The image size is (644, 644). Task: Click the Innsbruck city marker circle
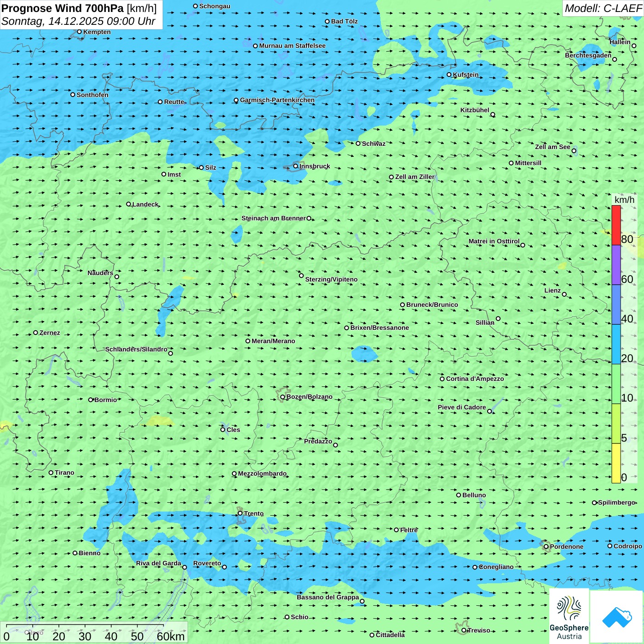pyautogui.click(x=296, y=166)
